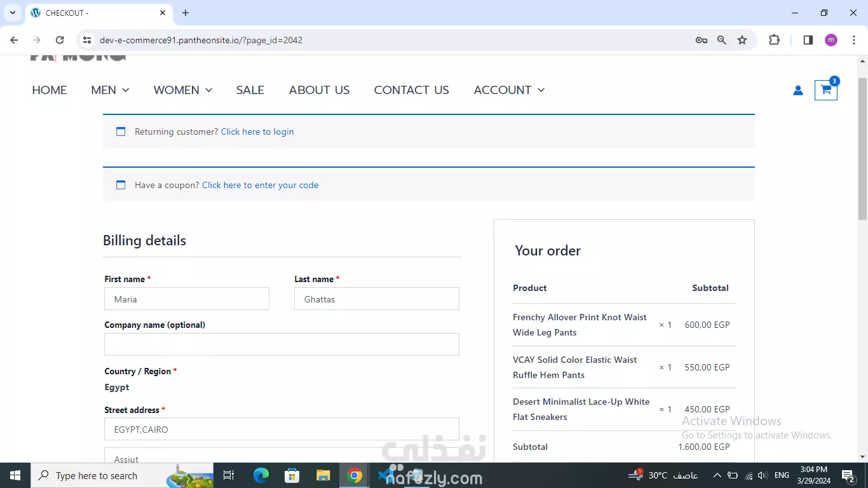Open Task View on the taskbar
The width and height of the screenshot is (868, 488).
(x=229, y=475)
